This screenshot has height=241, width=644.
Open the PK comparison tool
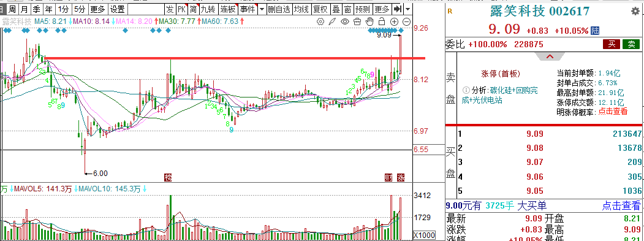(182, 9)
